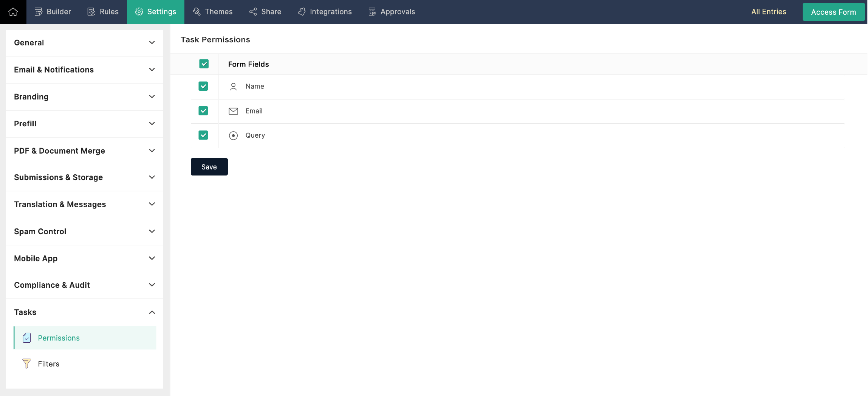Click the Prefill section label
The width and height of the screenshot is (868, 396).
tap(25, 124)
